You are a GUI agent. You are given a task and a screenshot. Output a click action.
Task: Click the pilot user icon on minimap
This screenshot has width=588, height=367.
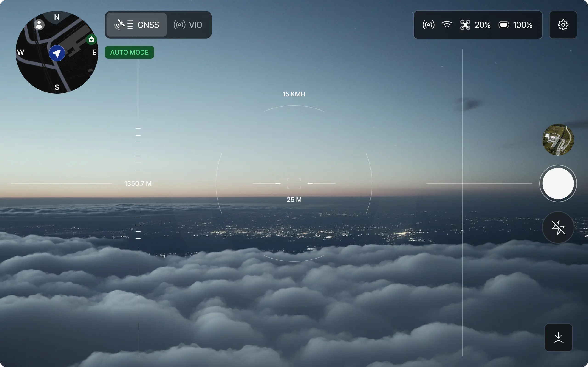[39, 25]
